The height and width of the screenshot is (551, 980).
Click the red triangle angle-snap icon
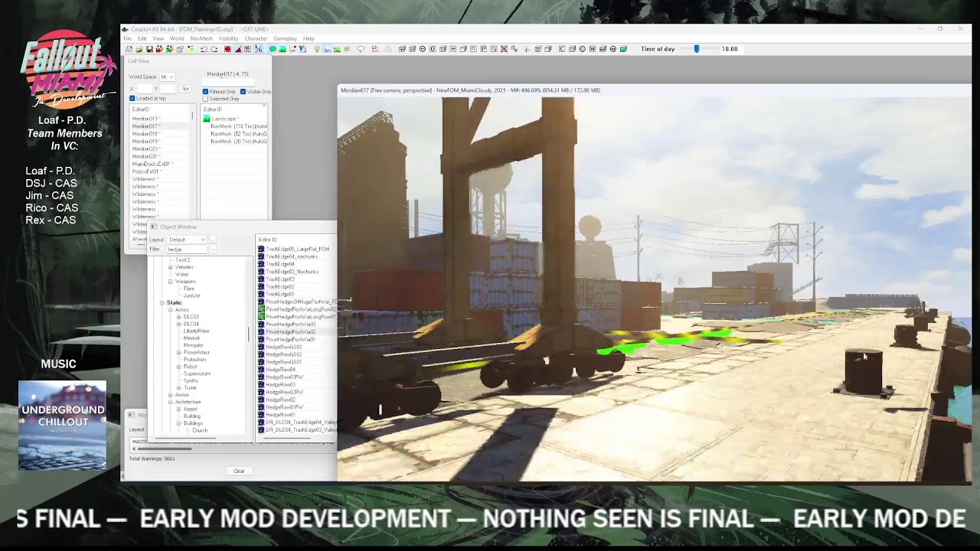pyautogui.click(x=238, y=49)
